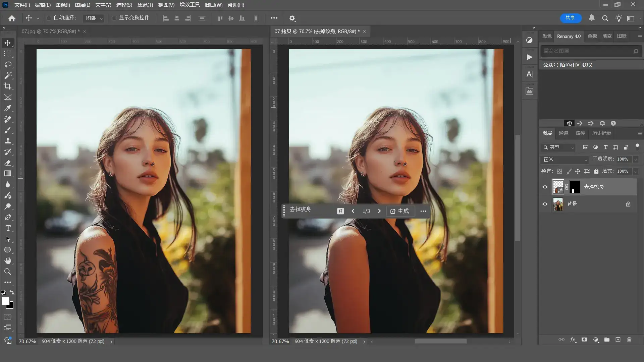Open the 滤镜(T) menu

(145, 5)
